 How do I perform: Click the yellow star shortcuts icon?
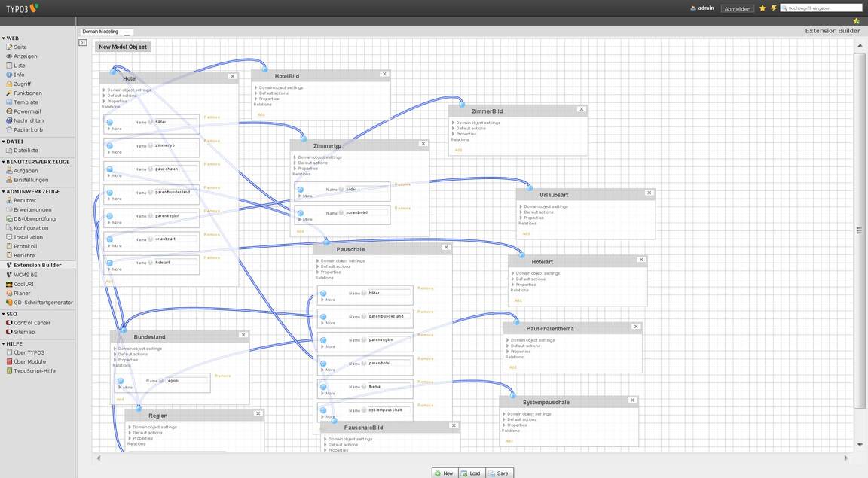763,8
